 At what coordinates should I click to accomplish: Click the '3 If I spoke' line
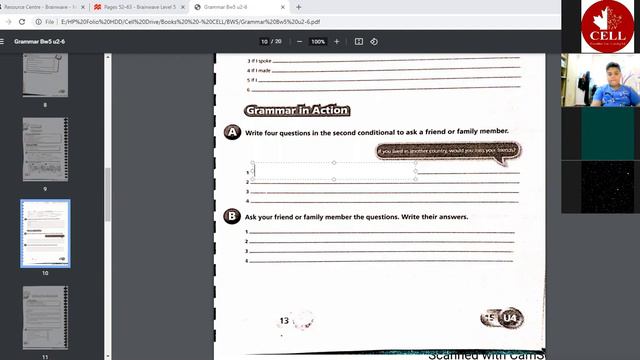384,60
